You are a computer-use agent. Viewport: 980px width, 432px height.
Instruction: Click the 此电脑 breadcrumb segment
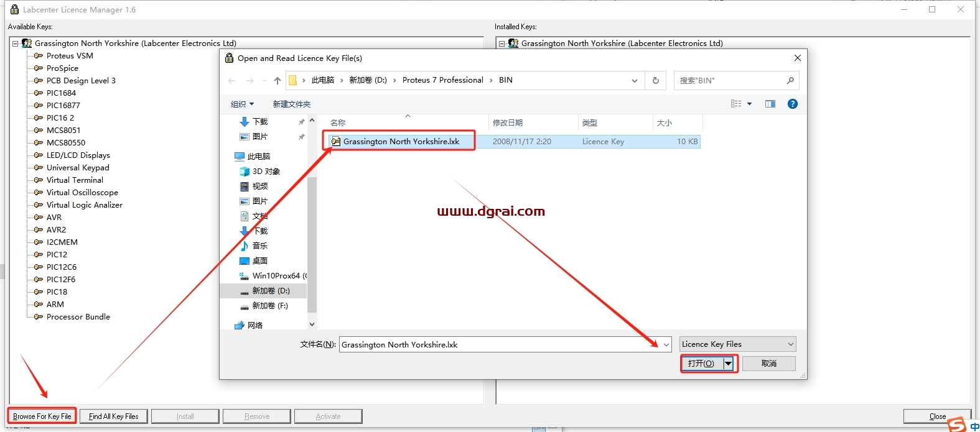point(323,80)
